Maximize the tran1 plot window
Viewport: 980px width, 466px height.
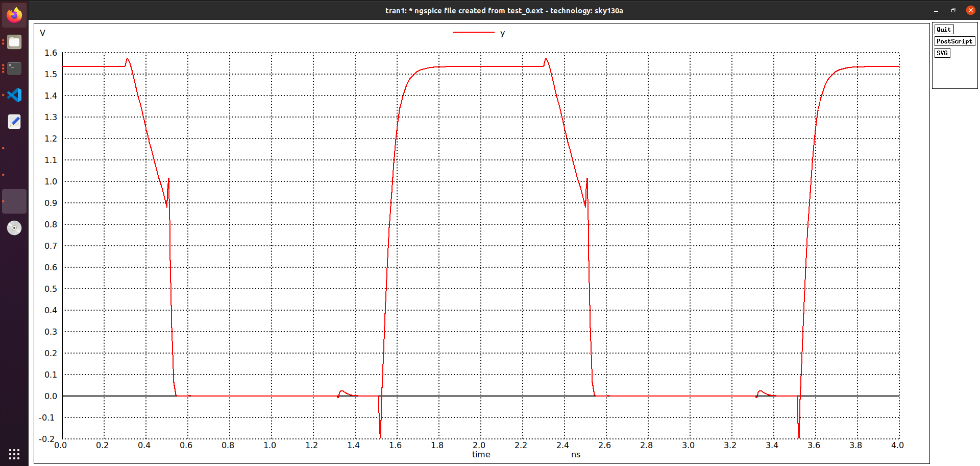click(953, 10)
